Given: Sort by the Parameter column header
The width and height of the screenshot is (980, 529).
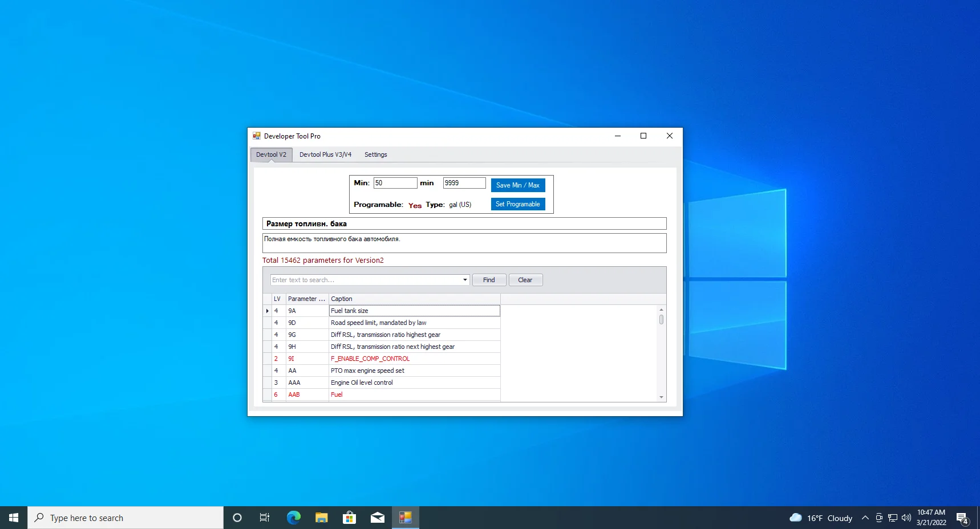Looking at the screenshot, I should click(x=307, y=299).
